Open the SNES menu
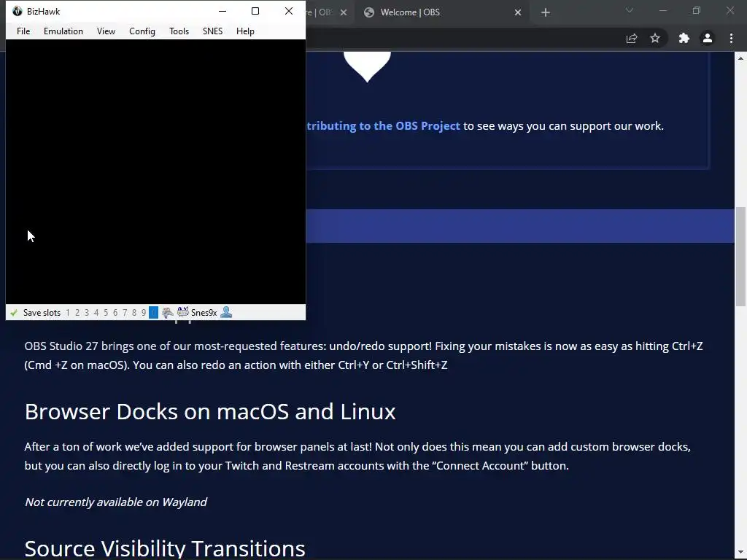The image size is (747, 560). (x=212, y=31)
